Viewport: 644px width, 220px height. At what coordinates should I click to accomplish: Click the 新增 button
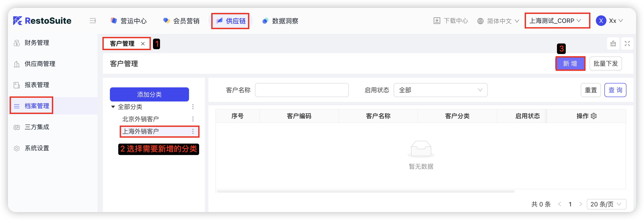tap(570, 63)
